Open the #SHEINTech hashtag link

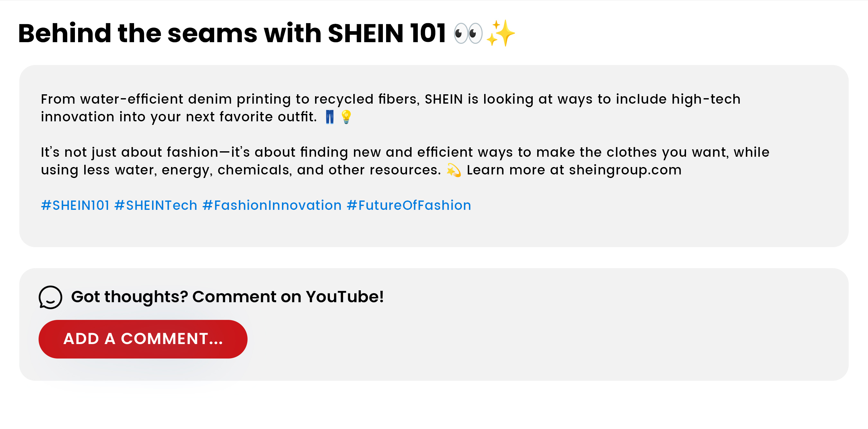coord(156,205)
